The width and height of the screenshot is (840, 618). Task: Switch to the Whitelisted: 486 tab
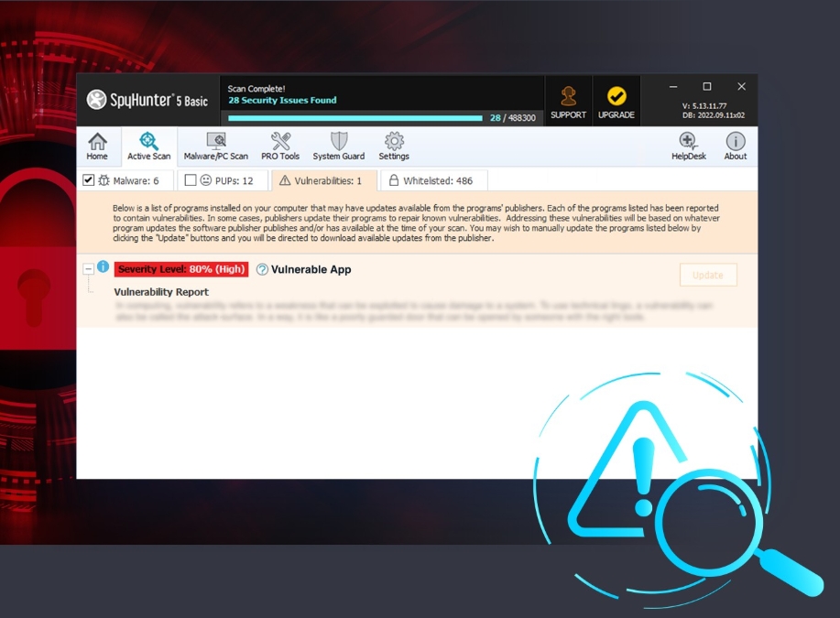point(433,180)
